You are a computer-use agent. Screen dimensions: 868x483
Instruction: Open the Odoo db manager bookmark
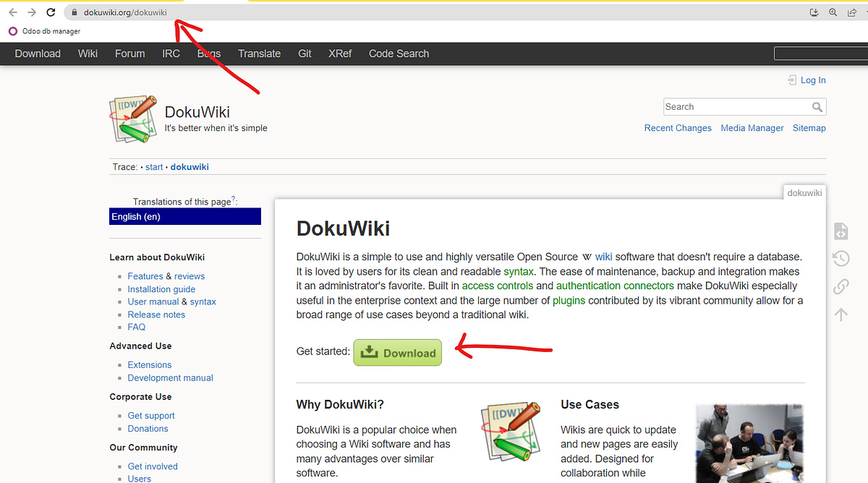(x=45, y=31)
